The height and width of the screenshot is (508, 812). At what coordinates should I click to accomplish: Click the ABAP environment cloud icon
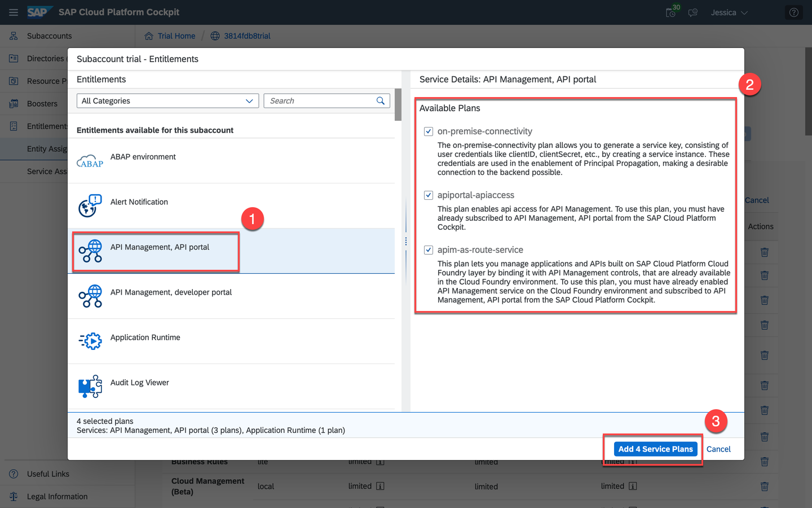90,161
